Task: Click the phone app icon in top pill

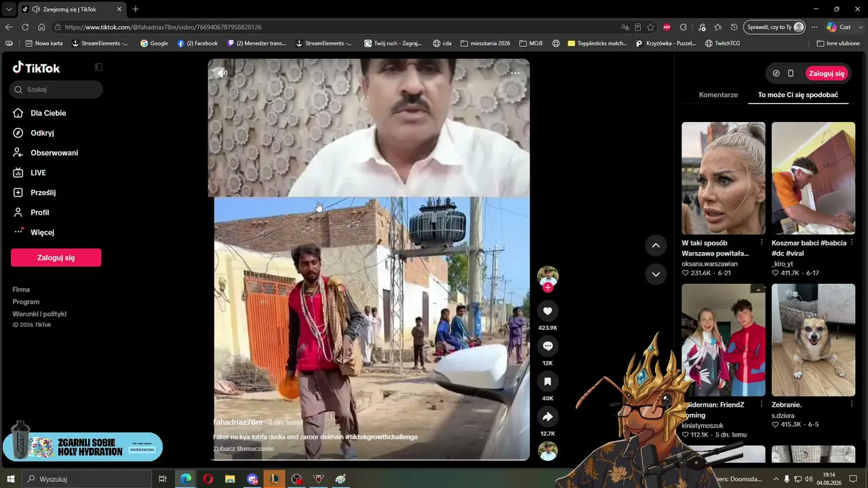Action: 791,73
